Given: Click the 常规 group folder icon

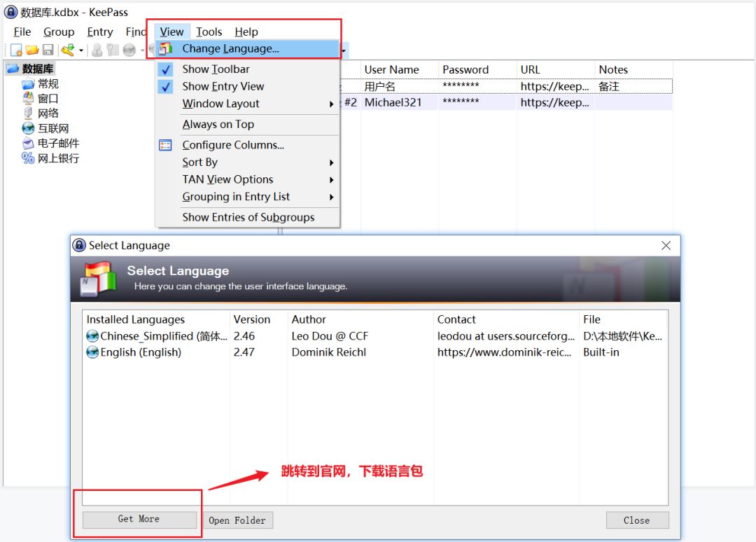Looking at the screenshot, I should point(28,85).
